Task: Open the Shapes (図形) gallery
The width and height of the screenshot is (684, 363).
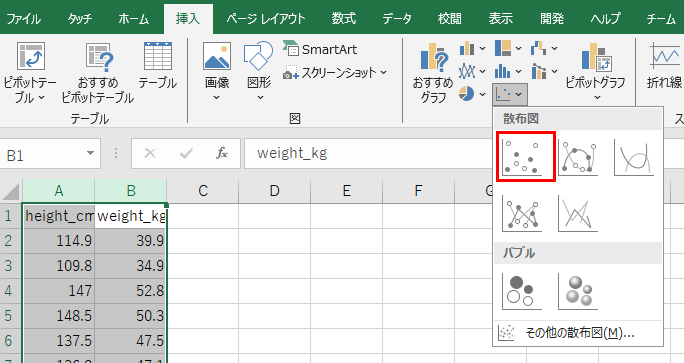Action: (x=259, y=71)
